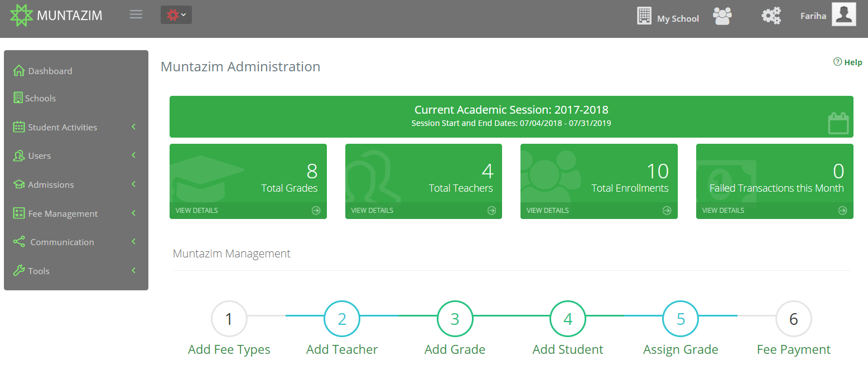Open Tools menu in sidebar
This screenshot has width=868, height=375.
[x=39, y=271]
